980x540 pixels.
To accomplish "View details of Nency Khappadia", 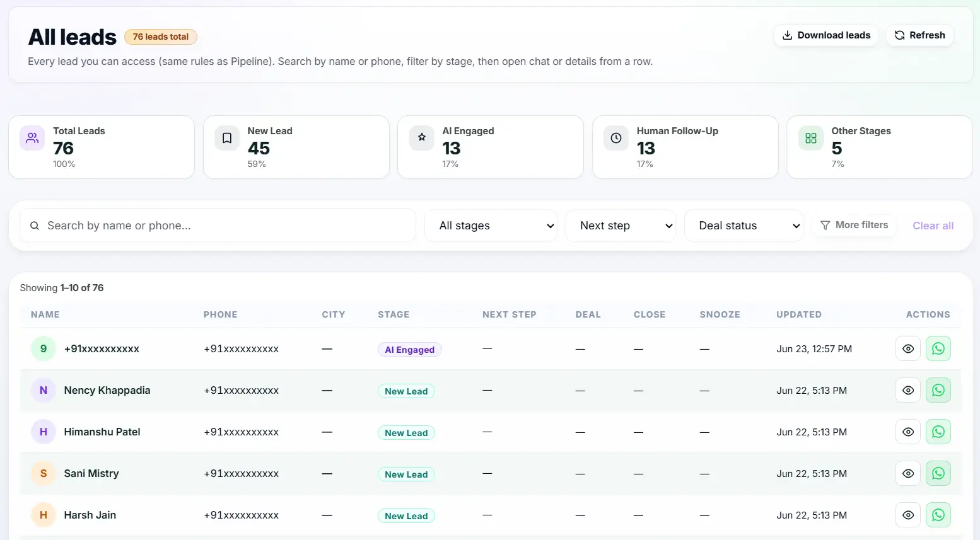I will [908, 390].
